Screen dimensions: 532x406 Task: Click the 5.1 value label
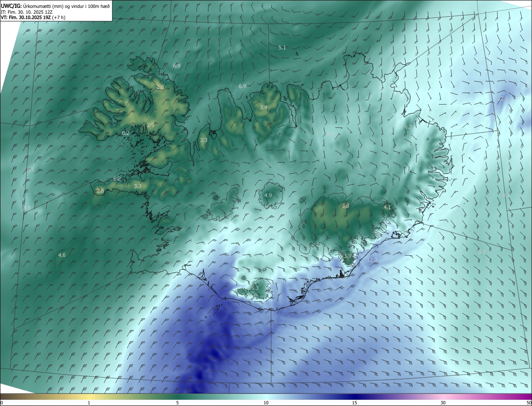[x=282, y=48]
